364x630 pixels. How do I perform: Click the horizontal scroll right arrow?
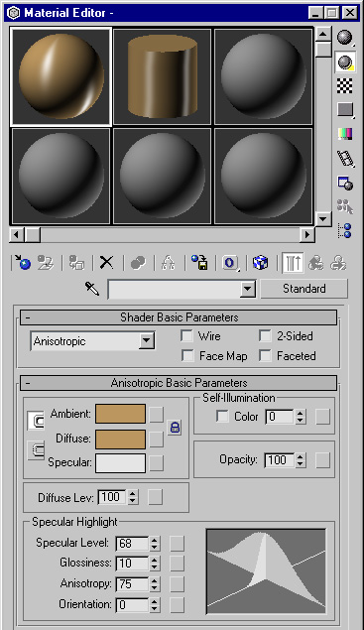[x=307, y=234]
